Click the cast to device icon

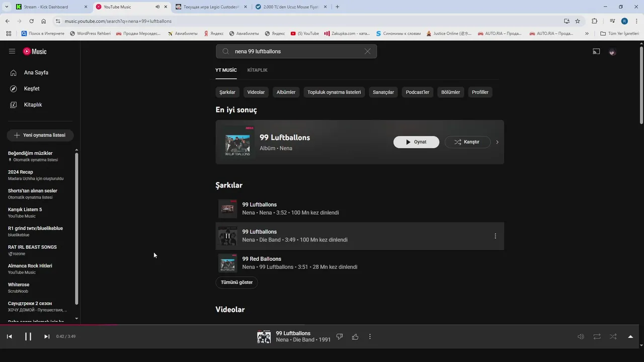click(596, 51)
